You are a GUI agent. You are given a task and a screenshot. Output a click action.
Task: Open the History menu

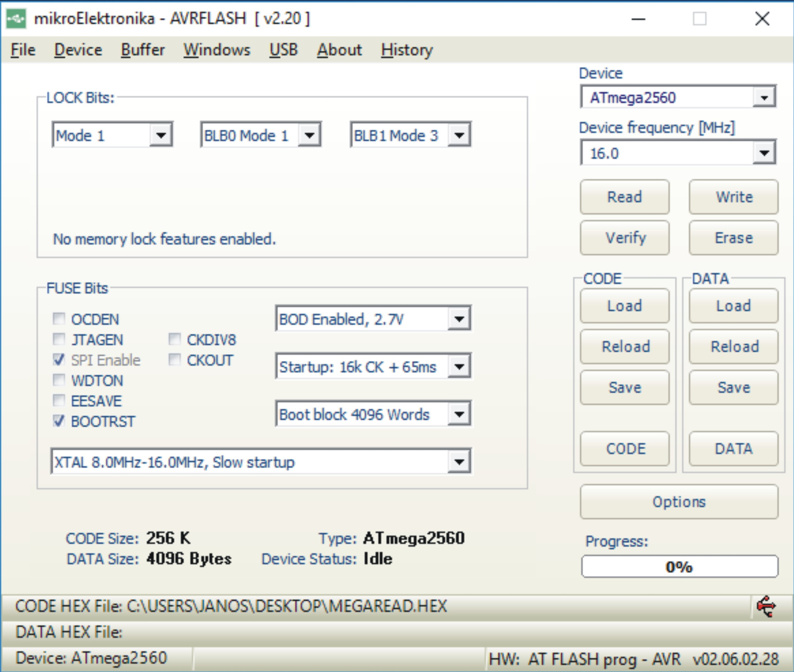pyautogui.click(x=407, y=50)
